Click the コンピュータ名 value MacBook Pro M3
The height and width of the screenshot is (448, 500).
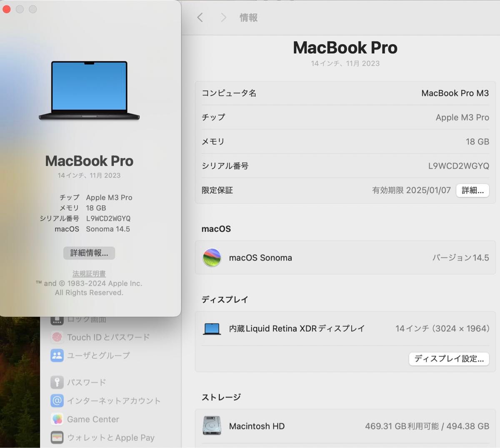[455, 93]
